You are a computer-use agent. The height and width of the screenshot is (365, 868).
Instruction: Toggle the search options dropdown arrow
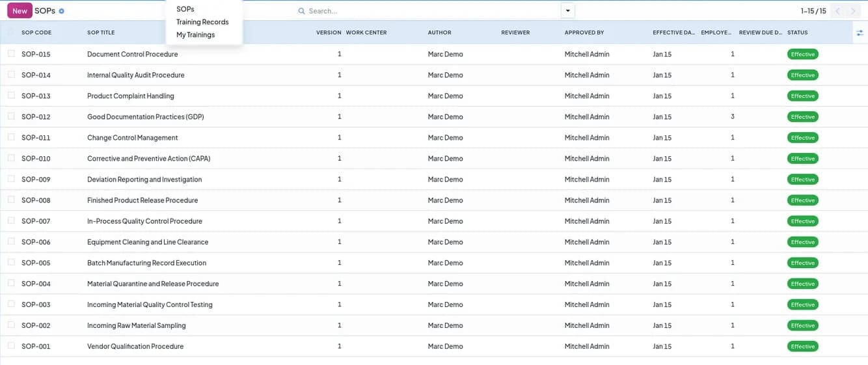(x=568, y=11)
